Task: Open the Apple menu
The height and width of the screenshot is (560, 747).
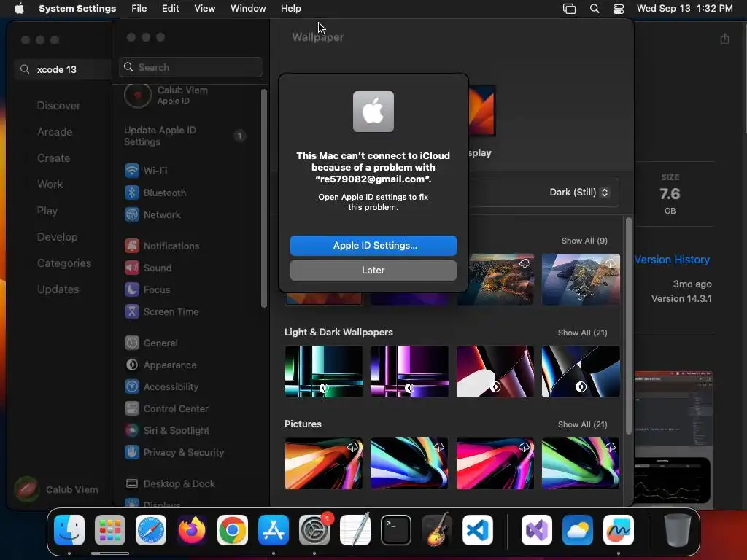Action: [x=19, y=9]
